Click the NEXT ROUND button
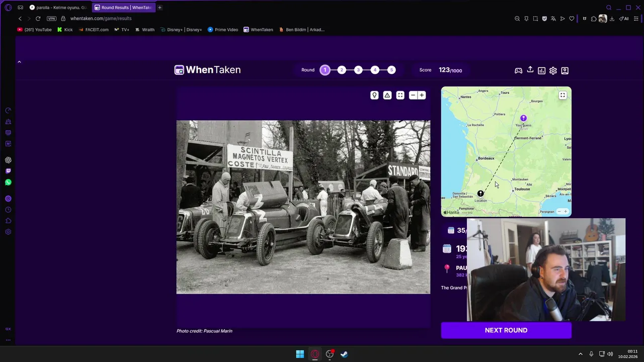 [506, 330]
